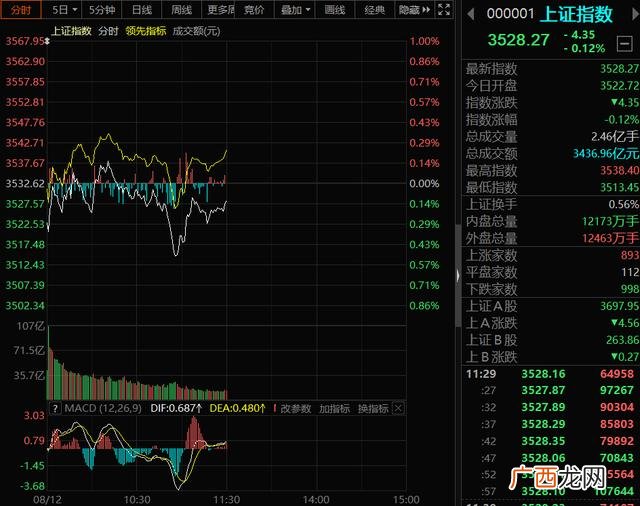Screen dimensions: 640x506
Task: Click the 成交额(元) turnover label
Action: 196,31
